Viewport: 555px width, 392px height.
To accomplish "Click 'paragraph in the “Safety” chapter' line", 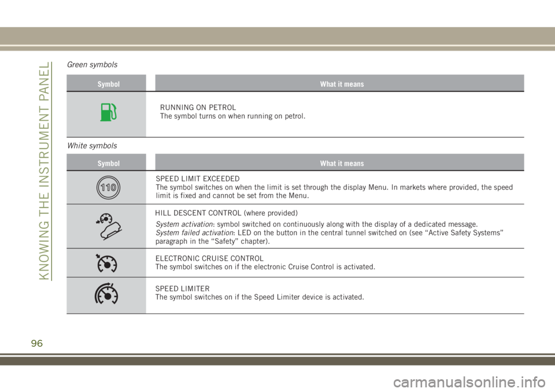I will tap(213, 242).
